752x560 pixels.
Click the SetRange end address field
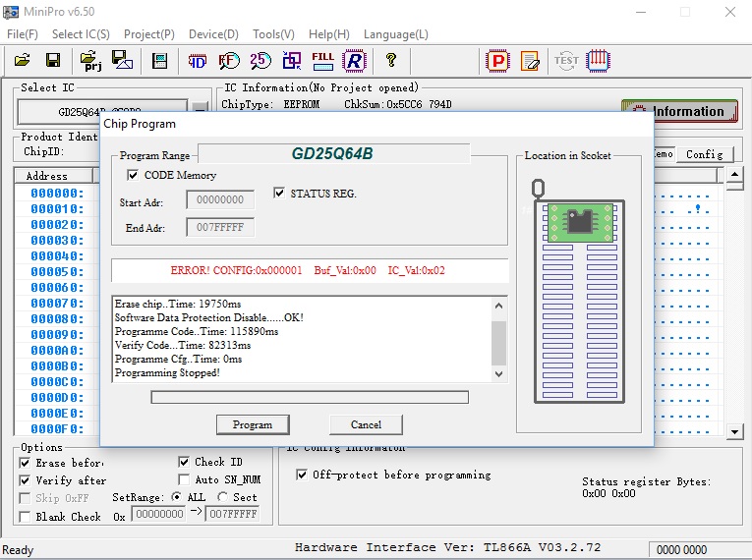(233, 514)
